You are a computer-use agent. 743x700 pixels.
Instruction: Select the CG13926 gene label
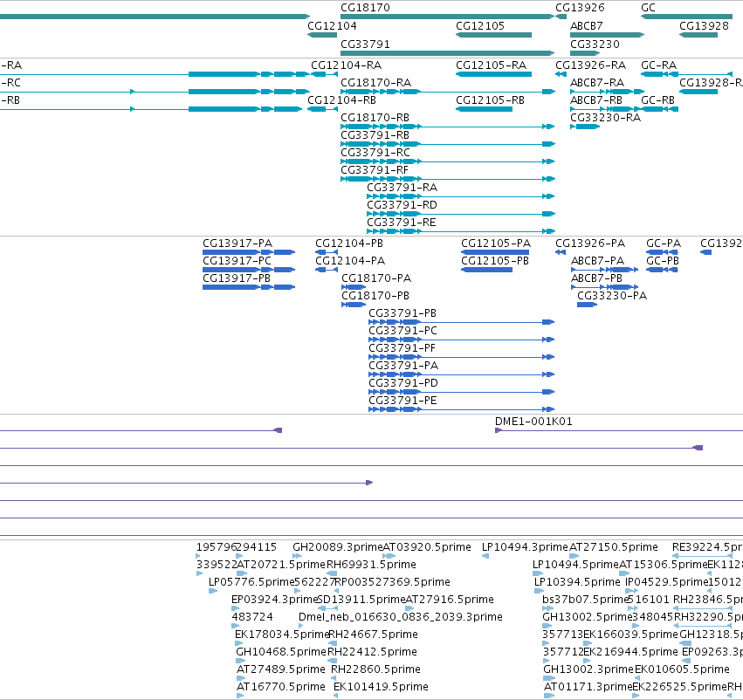pos(580,8)
